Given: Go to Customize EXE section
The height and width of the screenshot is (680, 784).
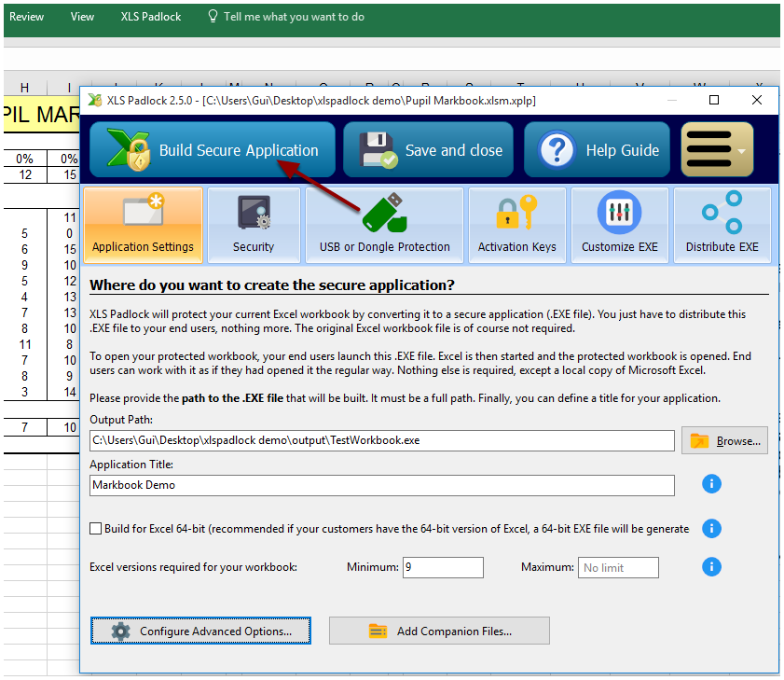Looking at the screenshot, I should click(x=619, y=225).
